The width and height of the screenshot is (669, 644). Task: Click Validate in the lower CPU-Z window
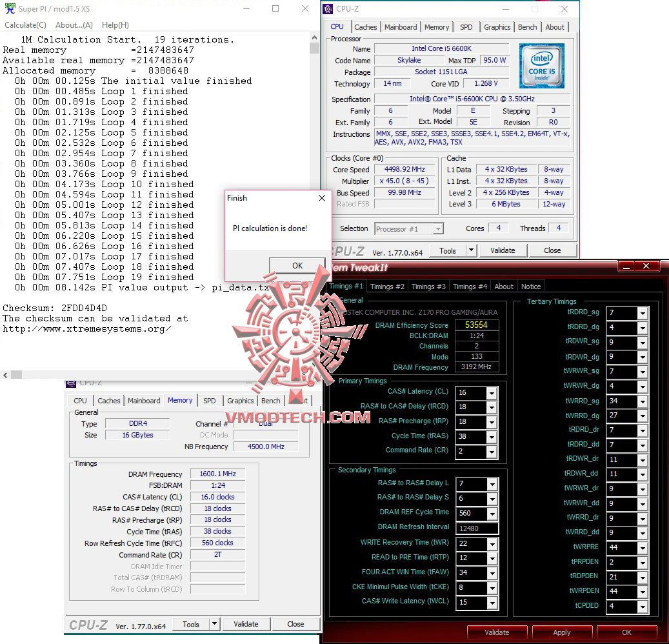pyautogui.click(x=246, y=624)
